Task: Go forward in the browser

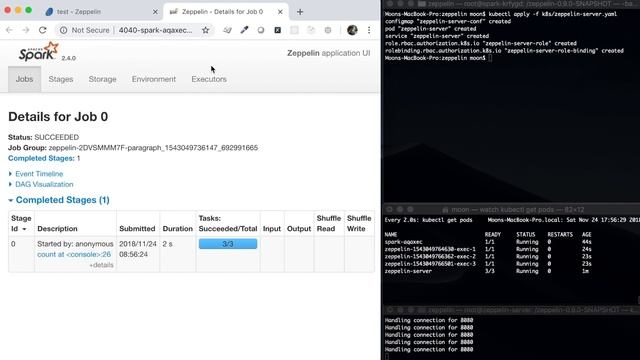Action: [x=25, y=30]
